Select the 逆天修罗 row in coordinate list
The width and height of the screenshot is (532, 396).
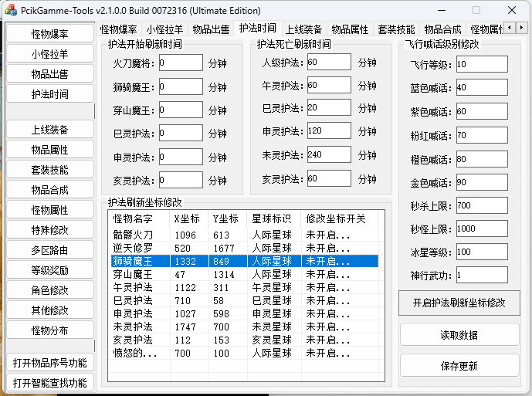click(x=243, y=248)
